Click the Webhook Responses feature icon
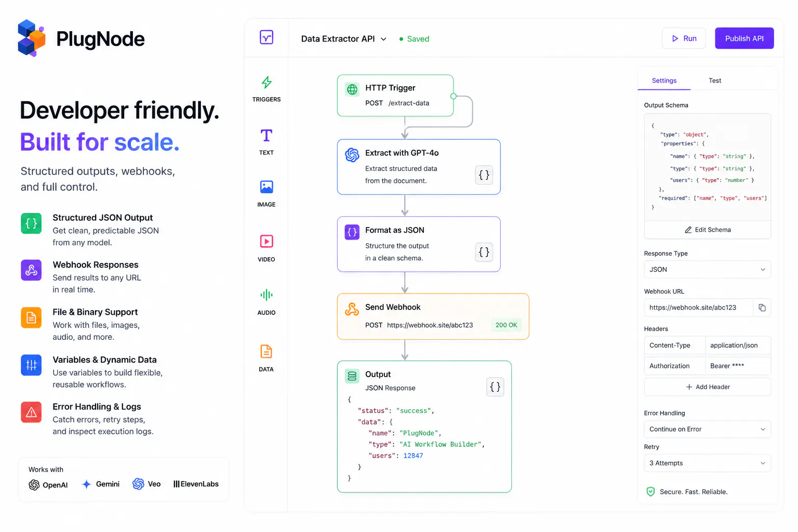Image resolution: width=798 pixels, height=532 pixels. coord(31,270)
